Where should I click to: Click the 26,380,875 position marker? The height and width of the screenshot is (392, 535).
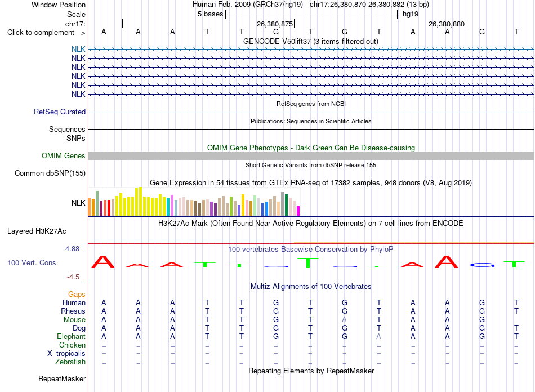tap(276, 24)
